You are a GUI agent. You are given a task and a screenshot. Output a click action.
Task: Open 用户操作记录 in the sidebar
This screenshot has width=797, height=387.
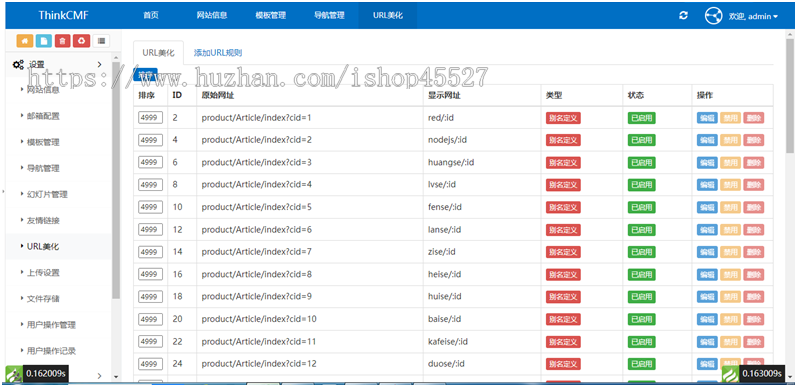(51, 351)
